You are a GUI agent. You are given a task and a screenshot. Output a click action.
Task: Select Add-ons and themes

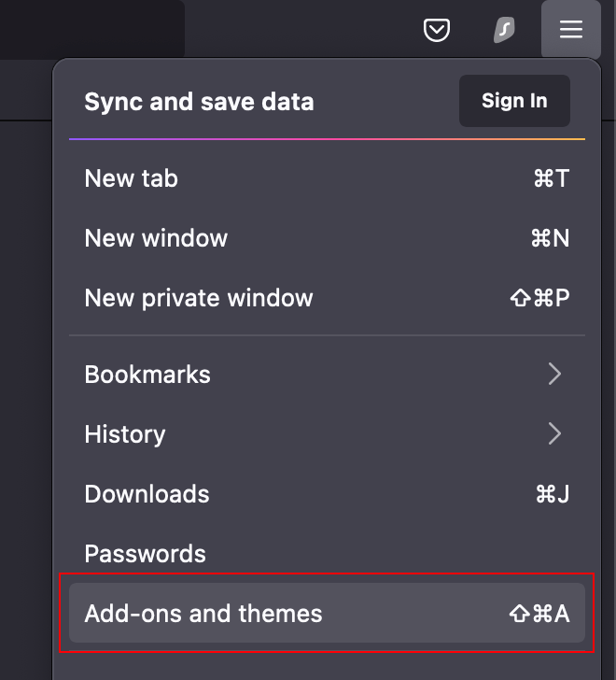[x=203, y=614]
